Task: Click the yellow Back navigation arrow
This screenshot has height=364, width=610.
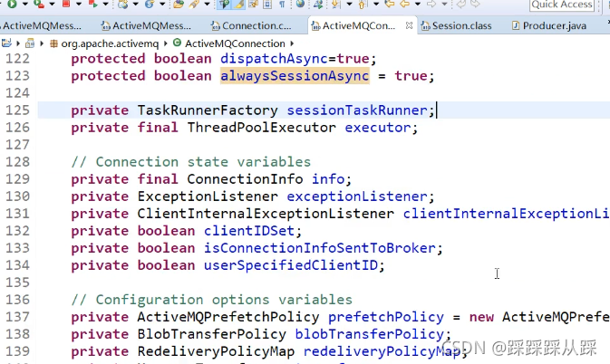Action: tap(404, 5)
